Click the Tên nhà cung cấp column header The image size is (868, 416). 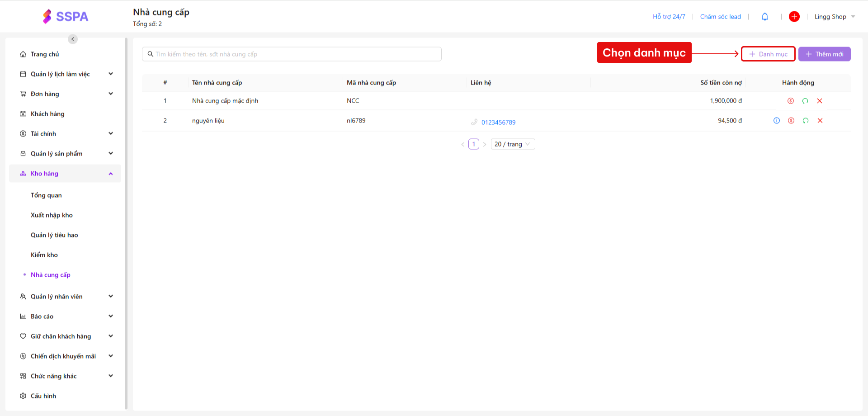(x=217, y=83)
